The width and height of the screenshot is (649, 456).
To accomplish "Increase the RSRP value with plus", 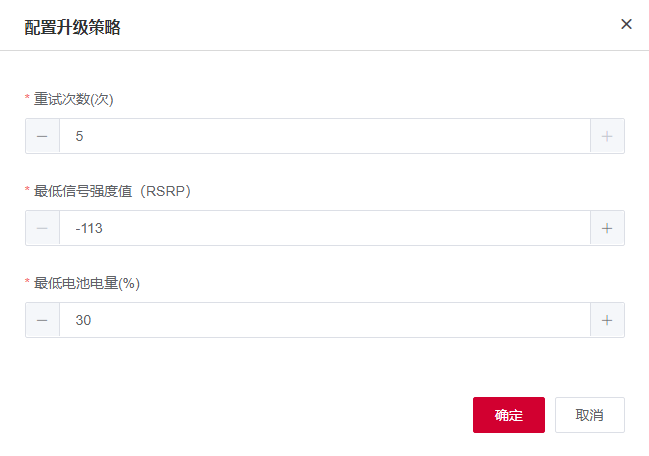I will 607,228.
